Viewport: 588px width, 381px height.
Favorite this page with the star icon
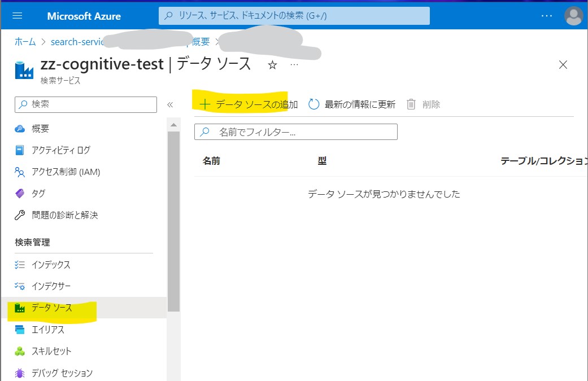coord(272,65)
